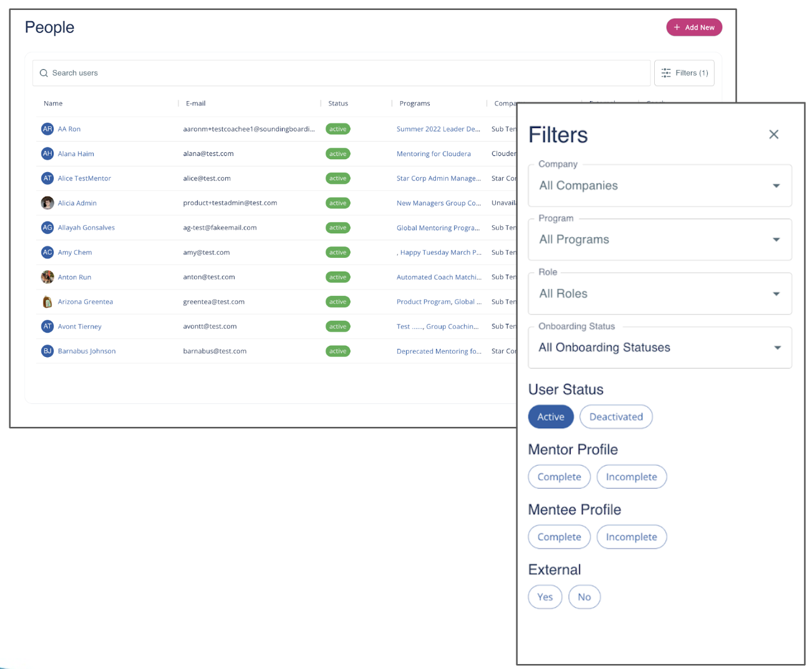Screen dimensions: 812x669
Task: Click Alana Haim's AH avatar
Action: 47,154
